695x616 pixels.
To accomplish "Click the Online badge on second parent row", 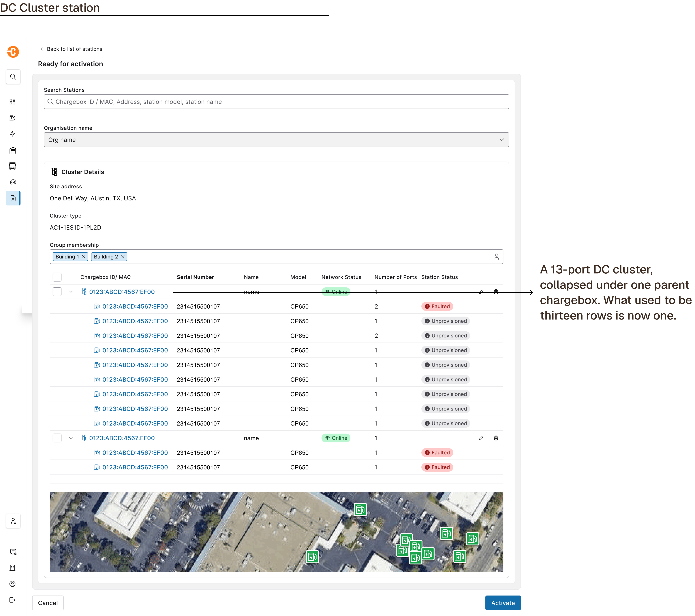I will pyautogui.click(x=336, y=438).
